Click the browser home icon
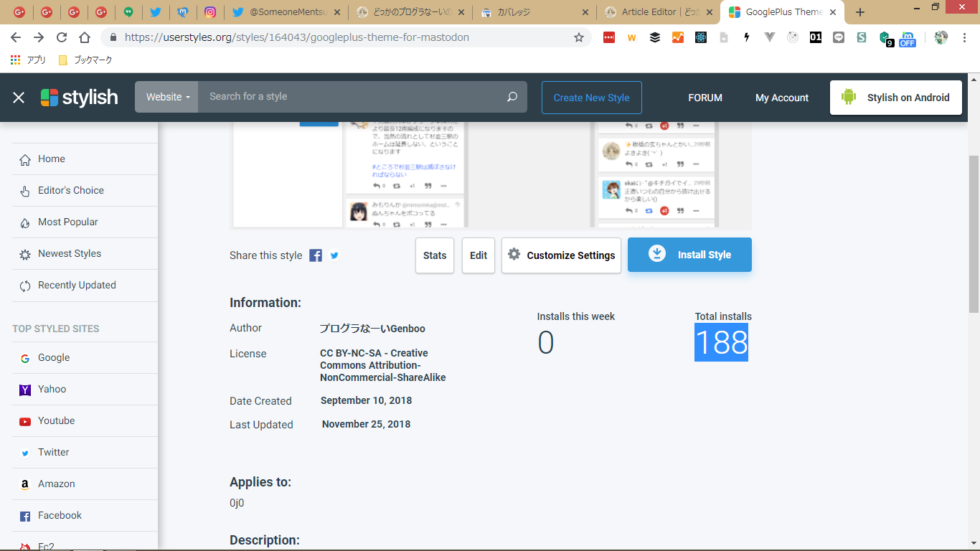 coord(85,37)
